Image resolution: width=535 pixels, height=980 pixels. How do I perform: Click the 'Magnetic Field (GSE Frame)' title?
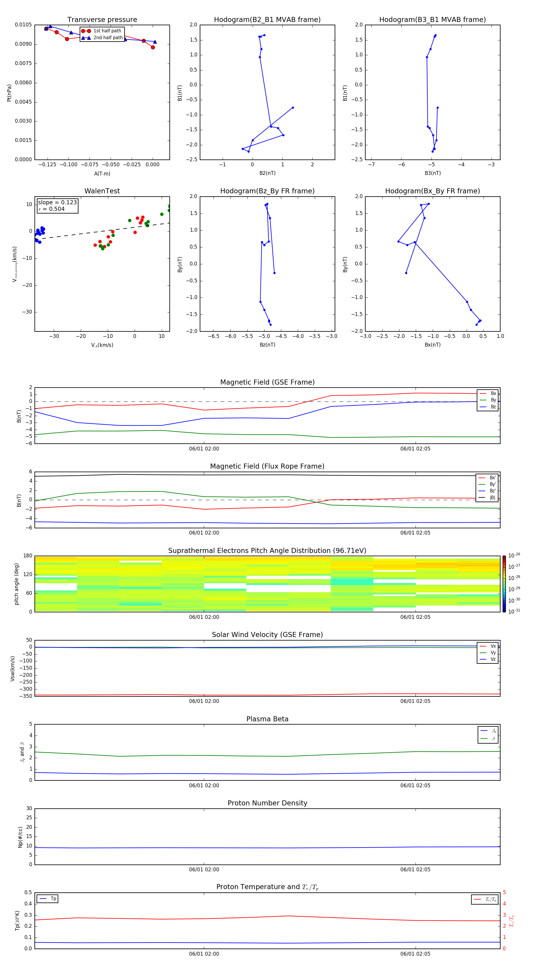pyautogui.click(x=267, y=382)
